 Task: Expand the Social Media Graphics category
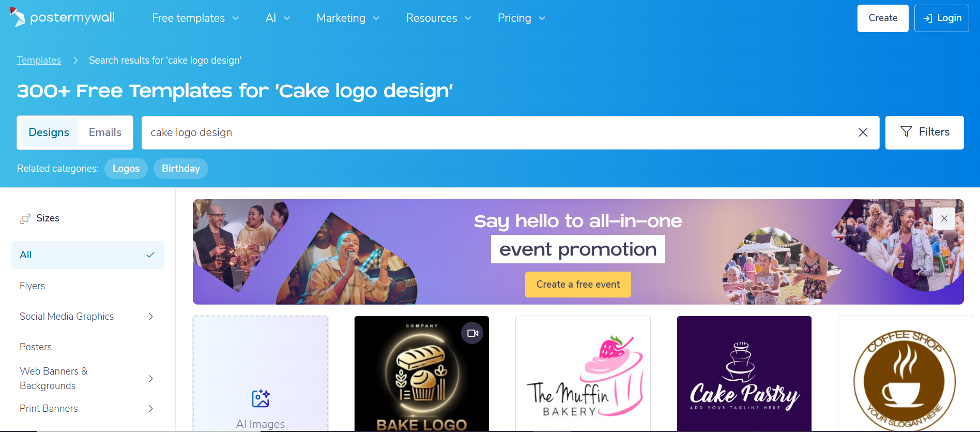click(150, 316)
